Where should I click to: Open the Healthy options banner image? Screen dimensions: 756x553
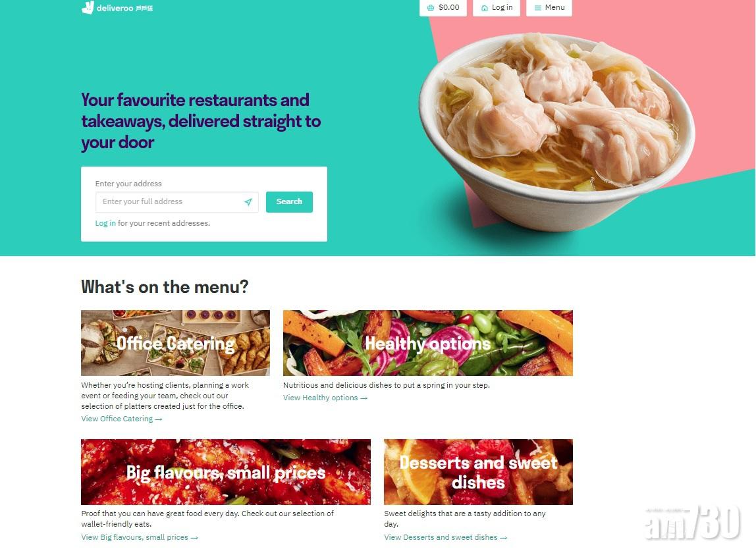[427, 343]
